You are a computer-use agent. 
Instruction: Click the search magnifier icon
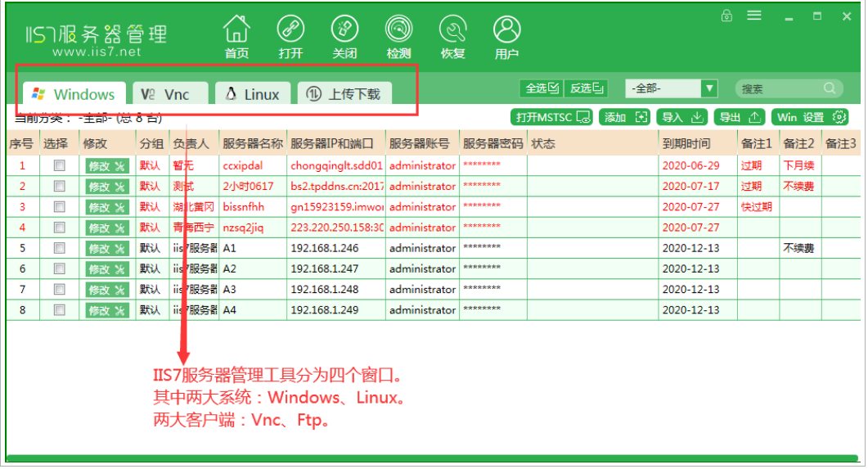(x=830, y=88)
